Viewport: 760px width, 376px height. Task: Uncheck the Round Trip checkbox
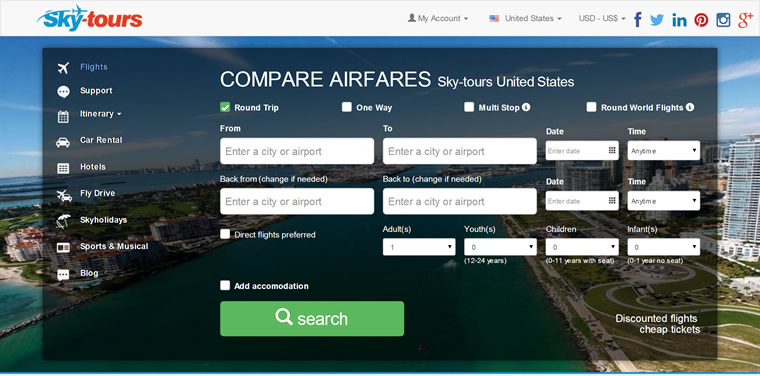coord(225,107)
